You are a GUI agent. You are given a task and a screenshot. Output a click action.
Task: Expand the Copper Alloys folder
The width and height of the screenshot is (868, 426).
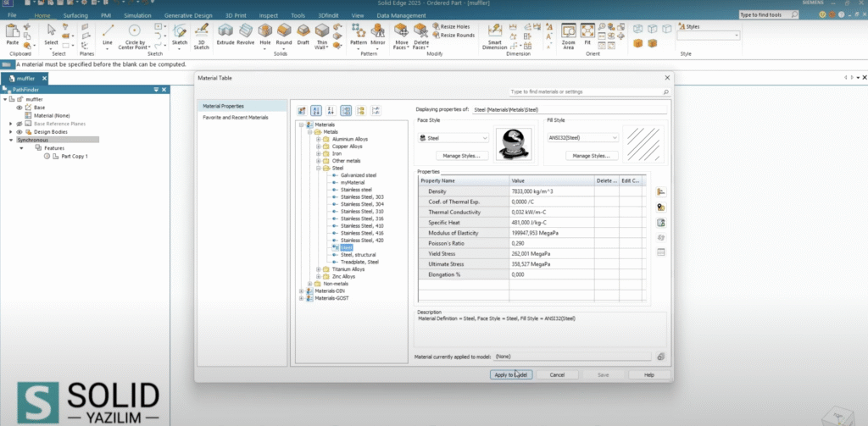pos(319,146)
